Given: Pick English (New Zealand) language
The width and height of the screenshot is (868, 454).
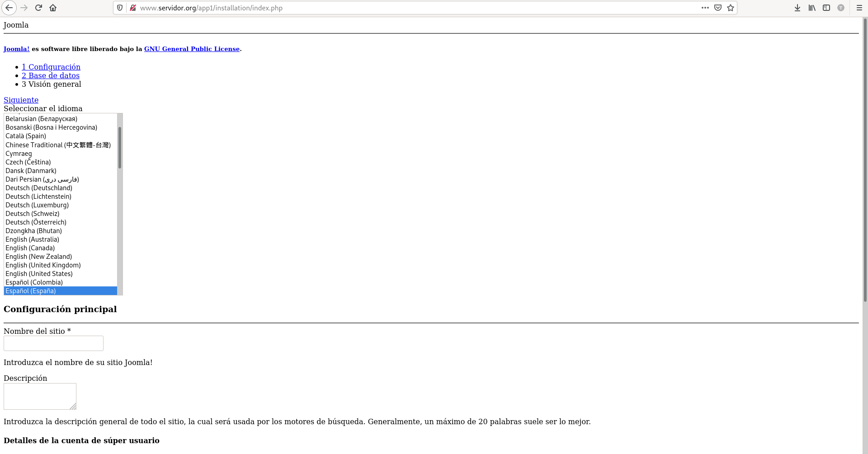Looking at the screenshot, I should point(61,257).
